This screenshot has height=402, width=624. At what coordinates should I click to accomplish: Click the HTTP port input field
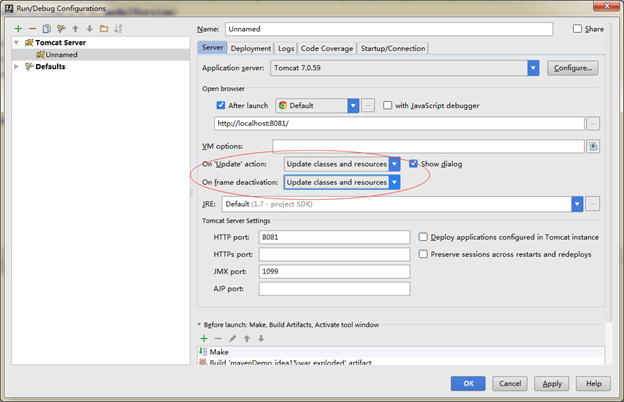pos(334,237)
